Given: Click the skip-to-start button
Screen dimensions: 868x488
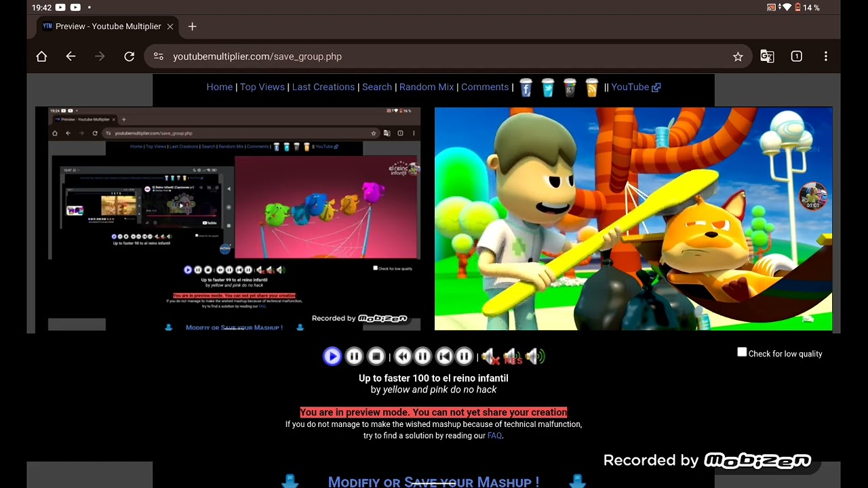Looking at the screenshot, I should (x=444, y=356).
